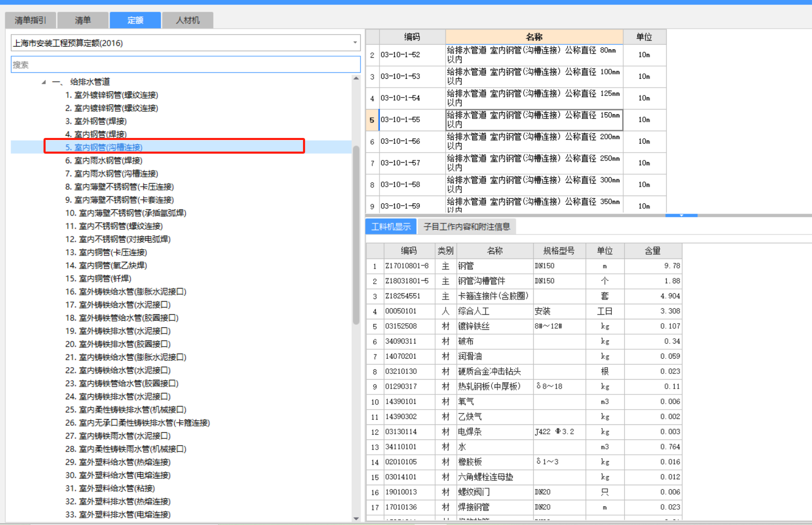Select quota row 03-10-1-52
This screenshot has width=812, height=525.
point(516,55)
